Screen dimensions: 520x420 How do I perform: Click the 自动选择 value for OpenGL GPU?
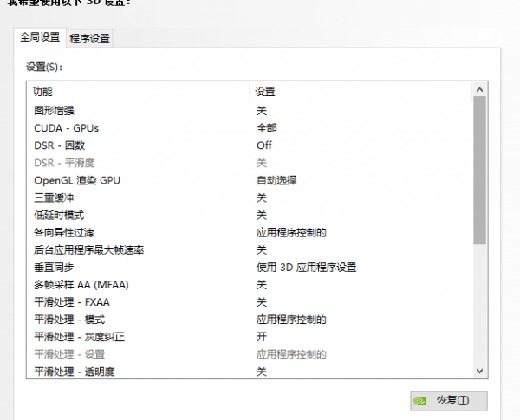pyautogui.click(x=276, y=180)
